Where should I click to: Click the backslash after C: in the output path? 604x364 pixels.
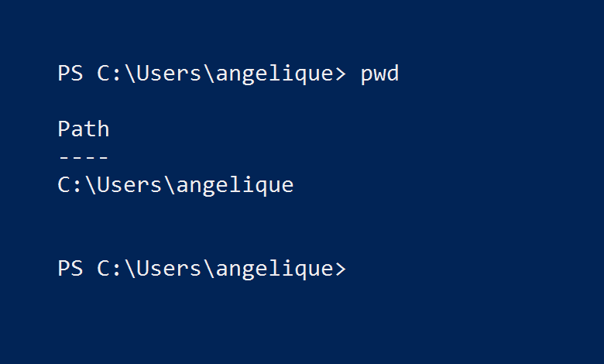[x=91, y=185]
